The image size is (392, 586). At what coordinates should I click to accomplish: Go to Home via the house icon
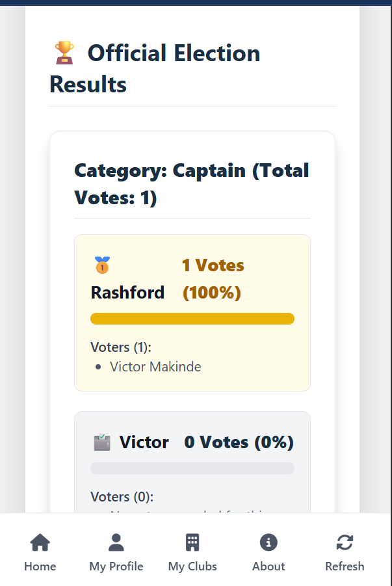[x=40, y=542]
